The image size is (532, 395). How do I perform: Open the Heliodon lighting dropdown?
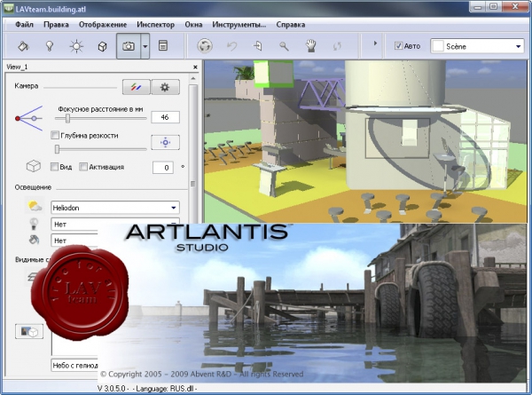[x=115, y=208]
